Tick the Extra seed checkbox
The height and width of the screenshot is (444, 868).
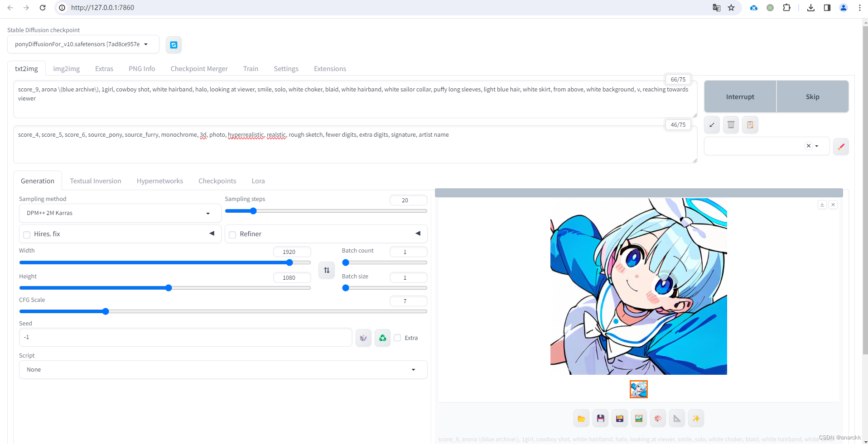[x=397, y=338]
